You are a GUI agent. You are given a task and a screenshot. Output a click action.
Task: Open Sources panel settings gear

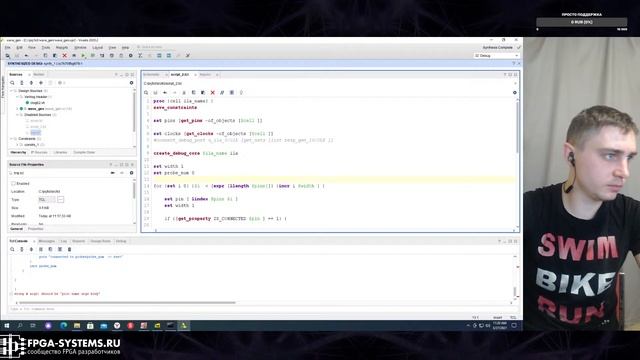tap(131, 83)
